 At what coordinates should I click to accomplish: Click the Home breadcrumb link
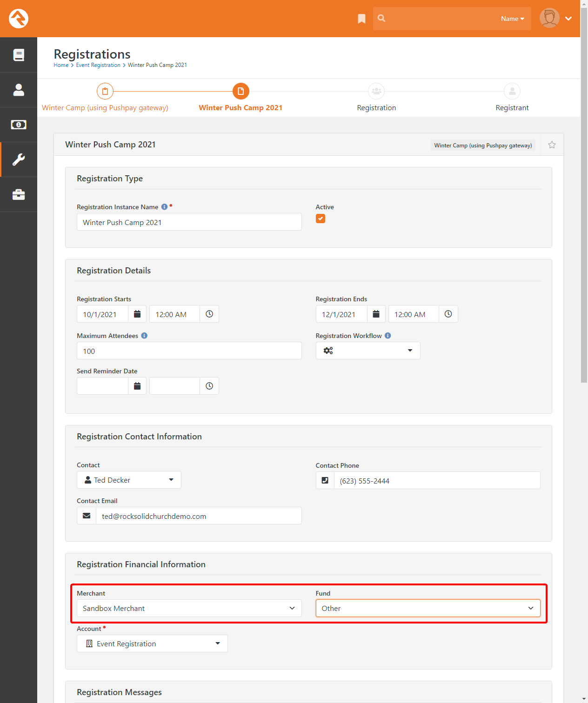point(61,65)
